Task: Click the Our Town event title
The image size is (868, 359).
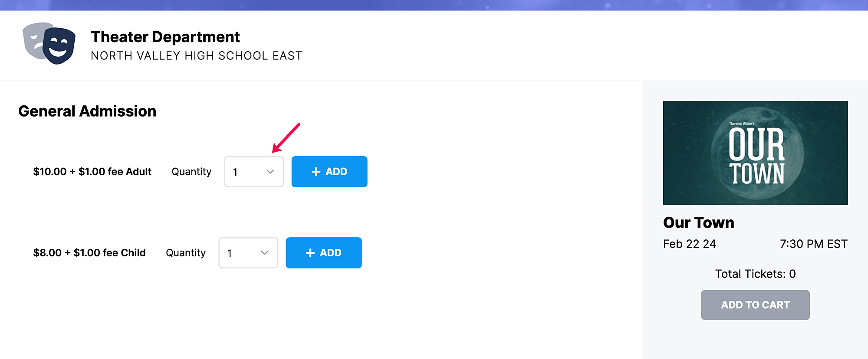Action: pos(699,222)
